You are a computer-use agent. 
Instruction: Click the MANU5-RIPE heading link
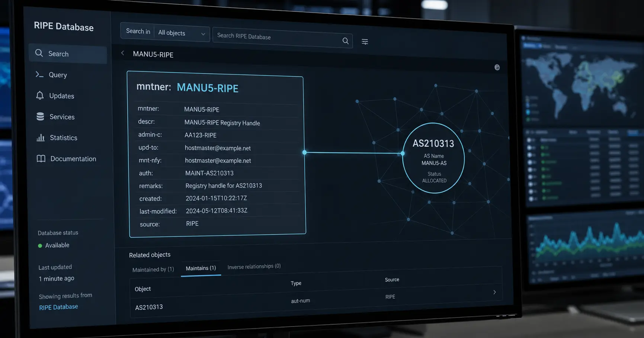[x=208, y=88]
